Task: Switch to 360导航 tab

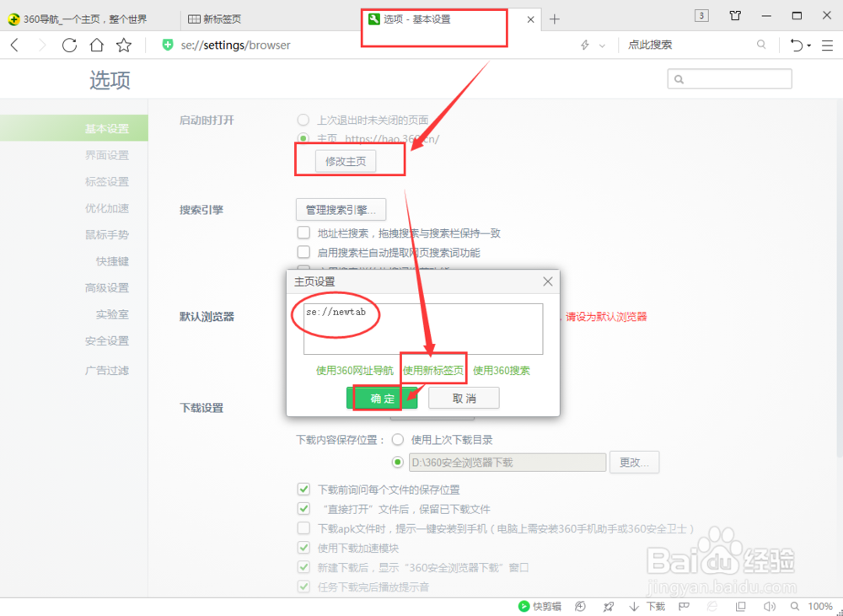Action: pos(85,19)
